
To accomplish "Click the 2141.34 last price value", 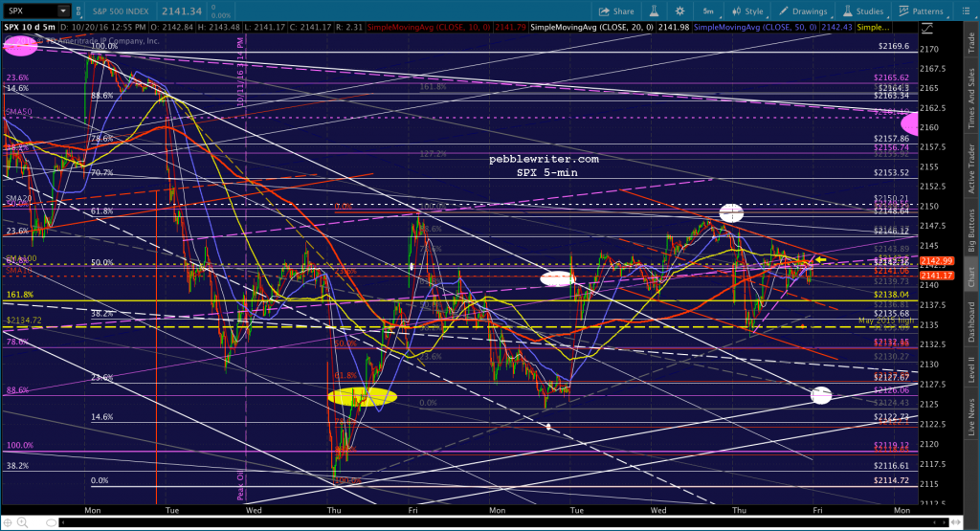I will 181,11.
